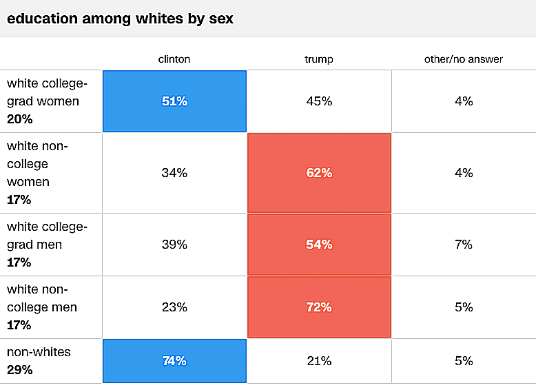Click the 21% Trump value cell
Image resolution: width=536 pixels, height=392 pixels.
[319, 361]
